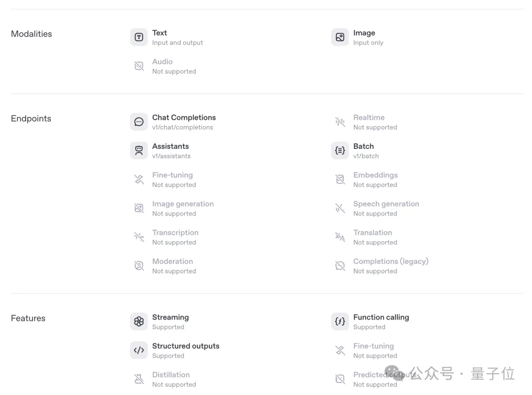Select the Chat Completions endpoint label
532x395 pixels.
tap(184, 117)
